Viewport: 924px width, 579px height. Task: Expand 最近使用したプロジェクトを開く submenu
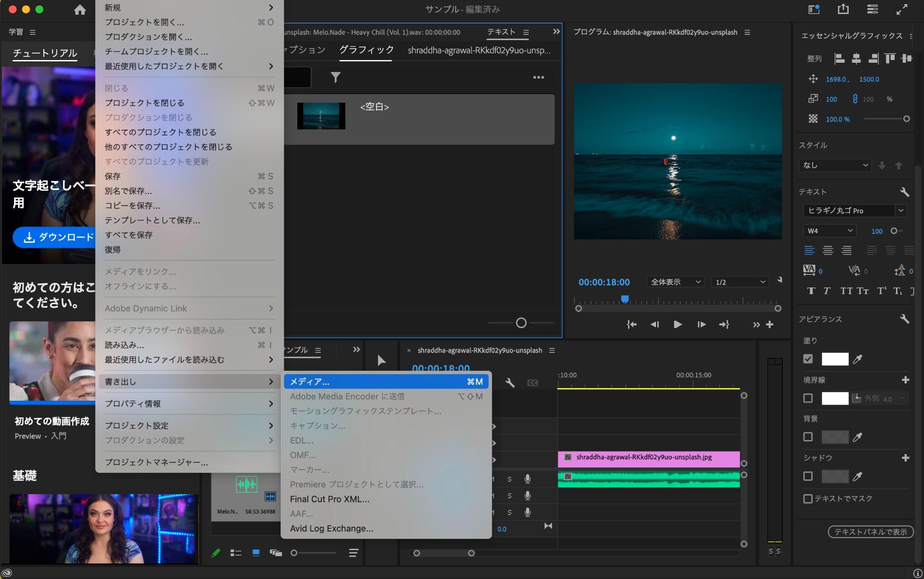(x=189, y=66)
